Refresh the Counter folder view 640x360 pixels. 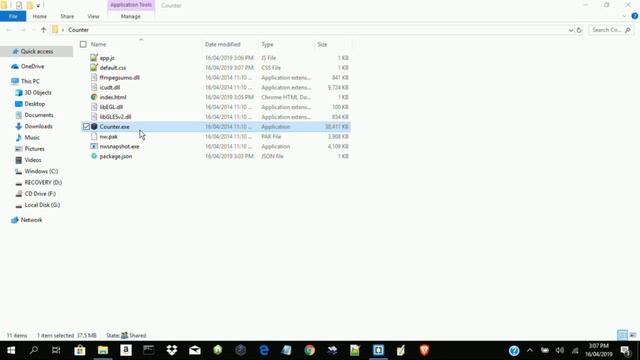tap(579, 30)
